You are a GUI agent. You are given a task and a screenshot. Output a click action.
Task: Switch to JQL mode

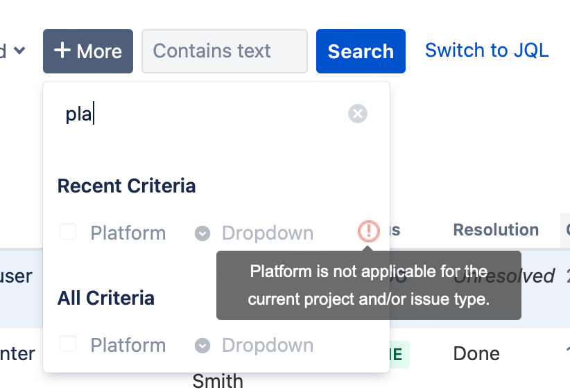click(x=487, y=50)
